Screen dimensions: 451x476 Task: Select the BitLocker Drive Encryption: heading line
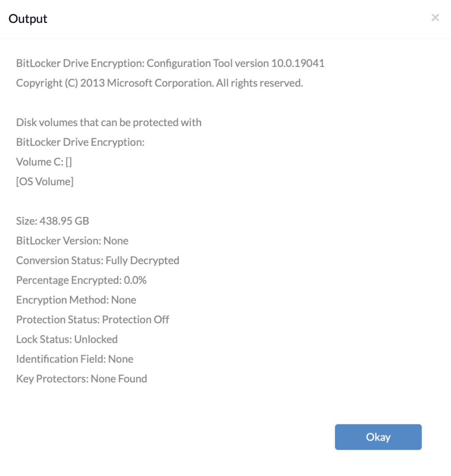pyautogui.click(x=80, y=142)
